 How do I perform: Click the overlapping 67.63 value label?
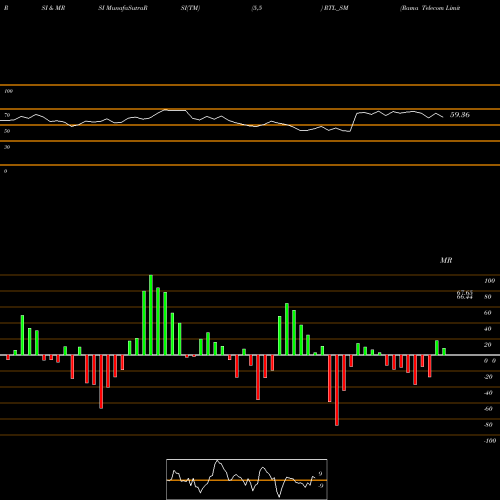coord(465,292)
